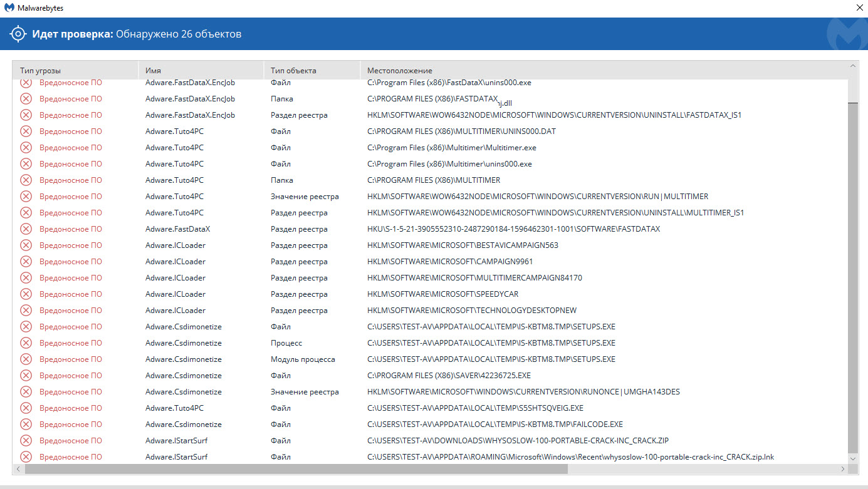Click the red X icon on the BESTAVICAMPAIGN563 row

click(x=26, y=245)
